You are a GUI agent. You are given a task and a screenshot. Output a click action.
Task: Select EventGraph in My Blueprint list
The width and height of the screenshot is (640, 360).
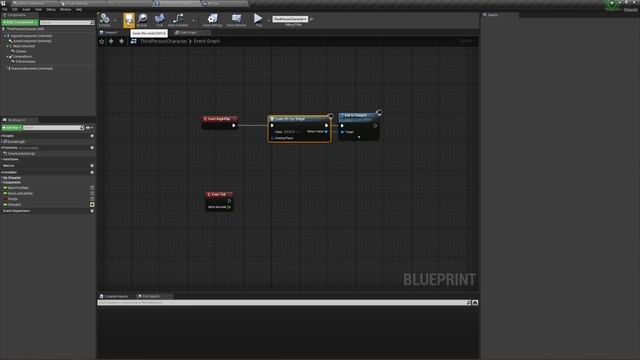coord(17,142)
